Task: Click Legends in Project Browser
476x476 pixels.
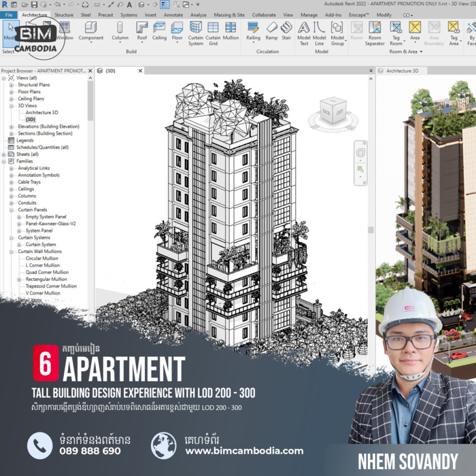Action: (x=25, y=141)
